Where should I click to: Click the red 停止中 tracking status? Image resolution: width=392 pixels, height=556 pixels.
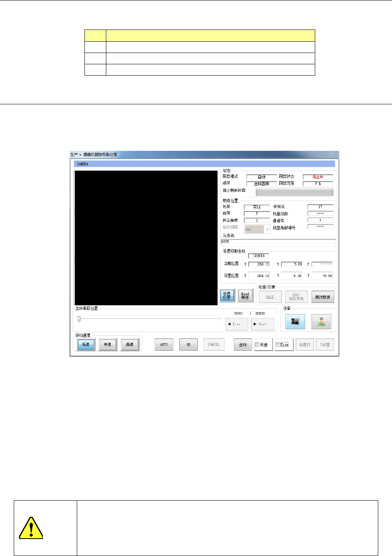coord(318,177)
